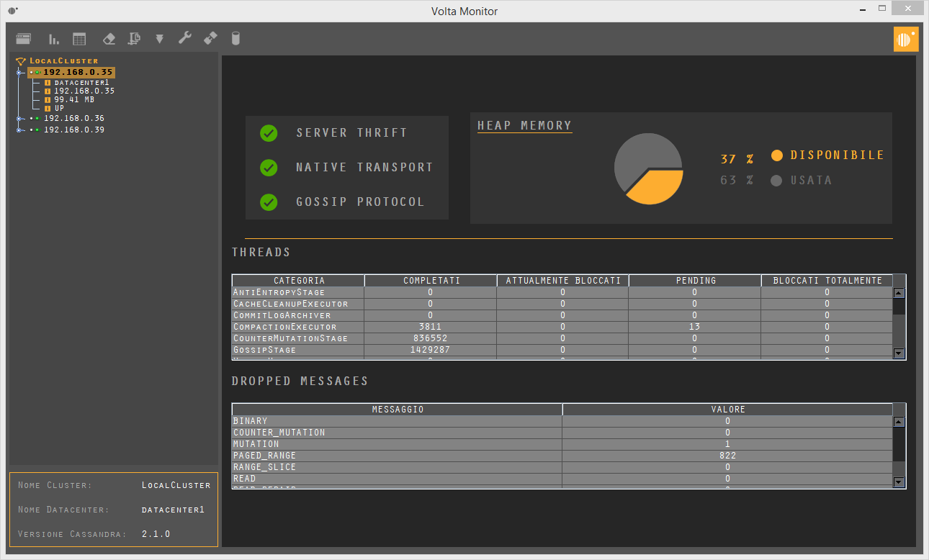Viewport: 929px width, 560px height.
Task: Click the Server Thrift green checkmark
Action: click(269, 133)
